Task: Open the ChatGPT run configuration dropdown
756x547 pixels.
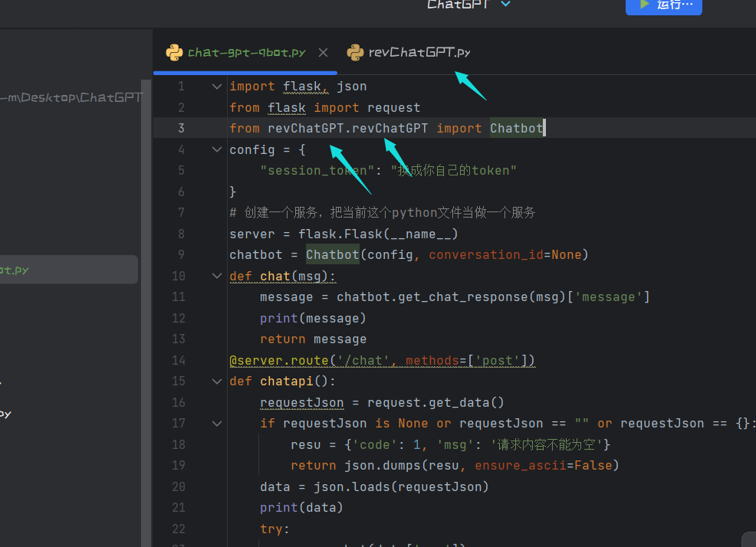Action: pyautogui.click(x=505, y=5)
